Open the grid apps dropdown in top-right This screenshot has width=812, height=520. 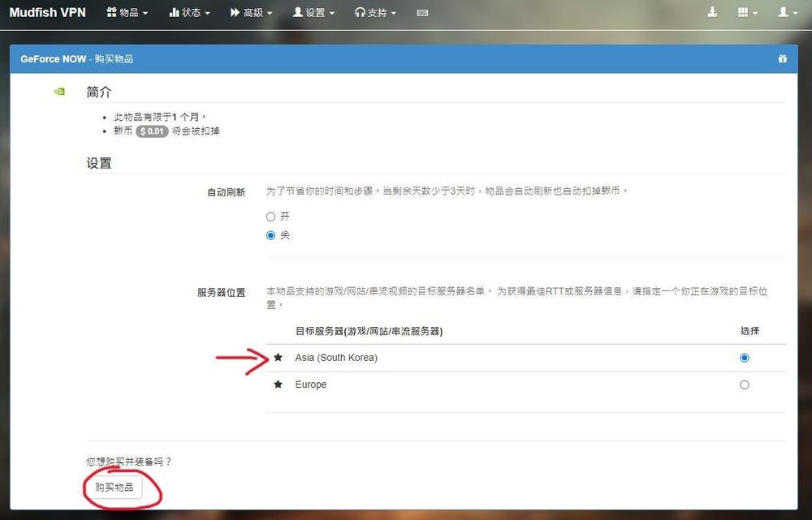tap(745, 12)
